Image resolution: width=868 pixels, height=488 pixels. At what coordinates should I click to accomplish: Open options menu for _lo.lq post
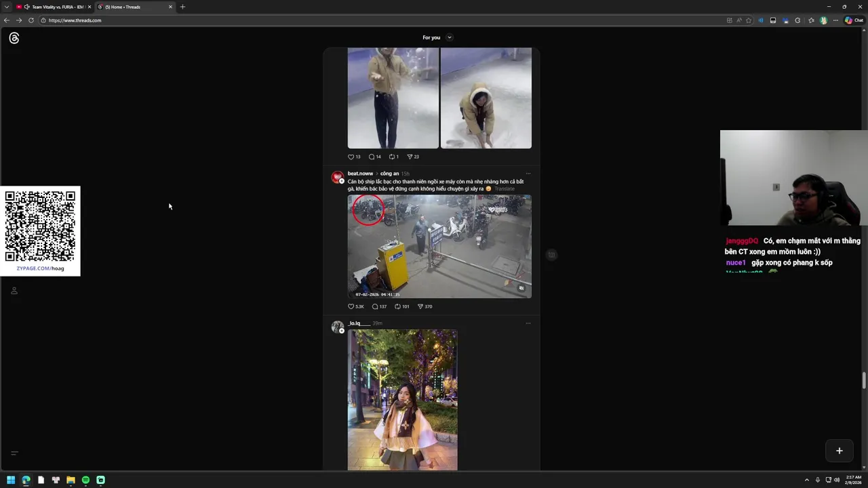[528, 323]
